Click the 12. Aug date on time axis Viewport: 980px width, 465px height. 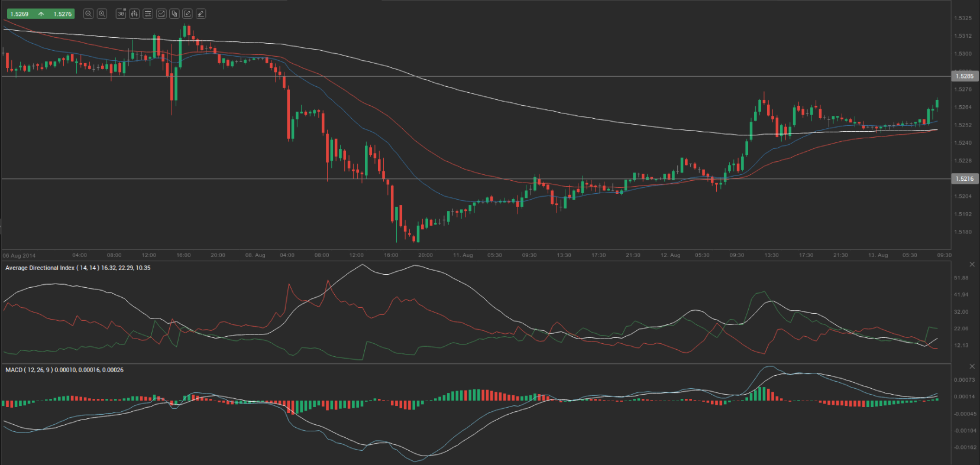click(x=670, y=255)
